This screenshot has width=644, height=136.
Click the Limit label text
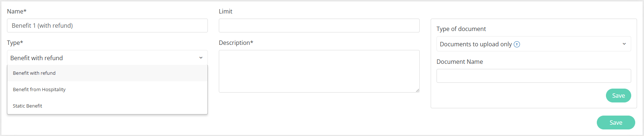(x=225, y=11)
